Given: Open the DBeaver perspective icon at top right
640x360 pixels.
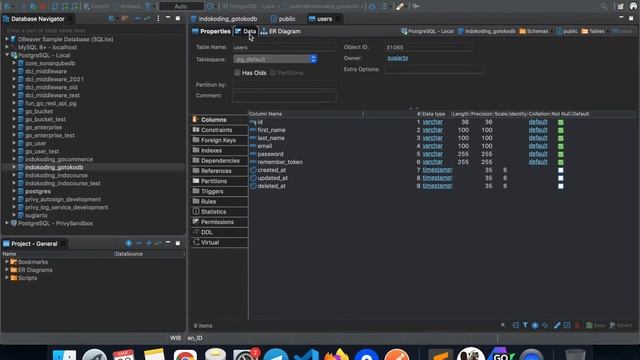Looking at the screenshot, I should (x=633, y=6).
